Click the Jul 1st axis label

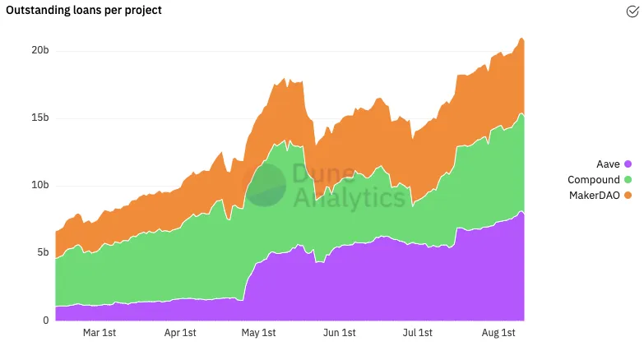[x=417, y=333]
